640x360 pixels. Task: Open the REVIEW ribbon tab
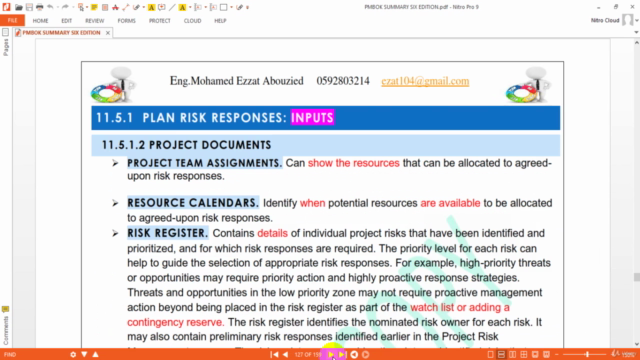pyautogui.click(x=95, y=21)
